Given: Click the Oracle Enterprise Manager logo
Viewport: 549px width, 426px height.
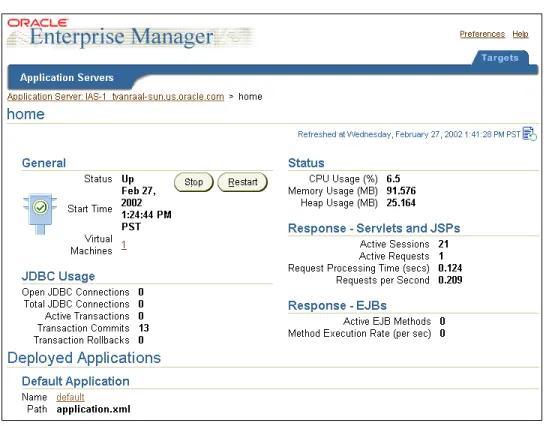Looking at the screenshot, I should 130,33.
